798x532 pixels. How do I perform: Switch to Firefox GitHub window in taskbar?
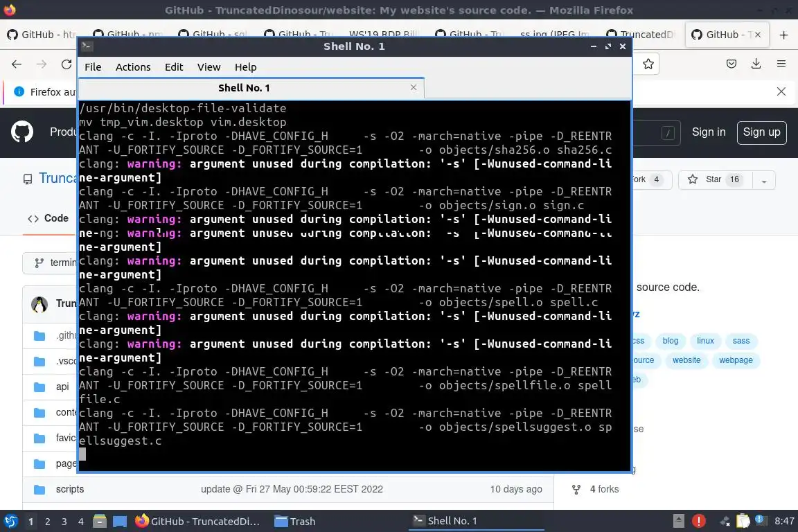(x=197, y=522)
